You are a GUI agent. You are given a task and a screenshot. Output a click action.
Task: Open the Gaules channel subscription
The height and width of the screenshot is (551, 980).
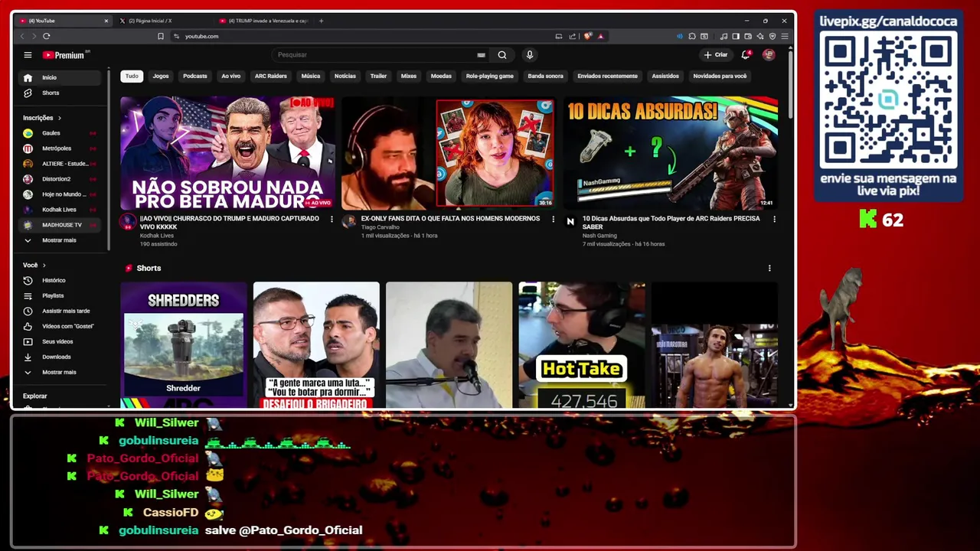[x=60, y=133]
